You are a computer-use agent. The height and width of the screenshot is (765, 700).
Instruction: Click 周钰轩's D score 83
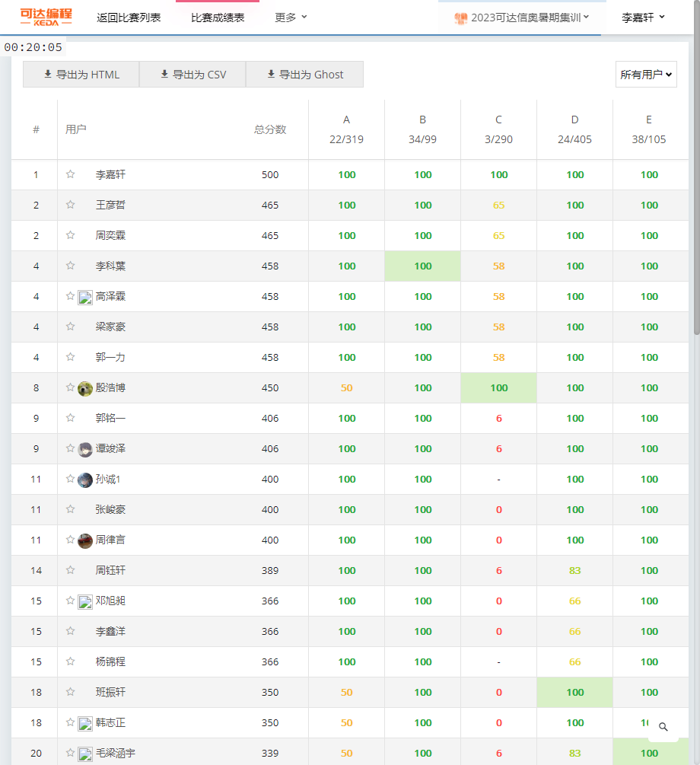pos(574,570)
